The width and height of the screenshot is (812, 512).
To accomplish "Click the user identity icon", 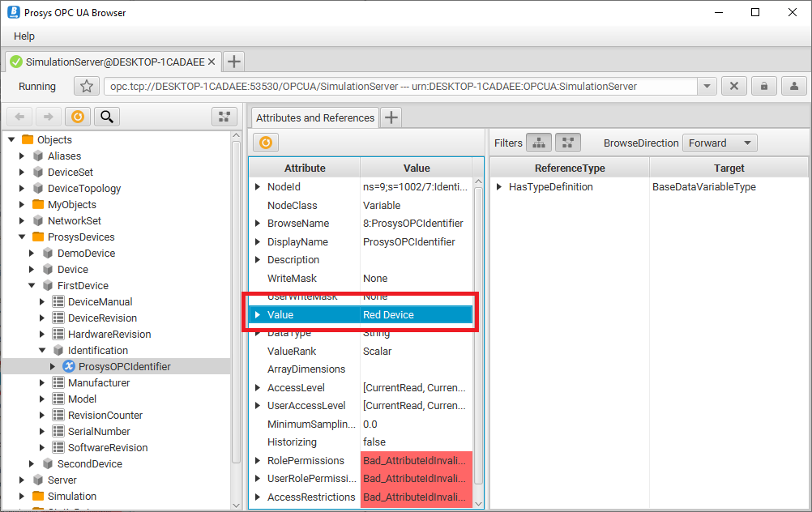I will click(x=794, y=87).
